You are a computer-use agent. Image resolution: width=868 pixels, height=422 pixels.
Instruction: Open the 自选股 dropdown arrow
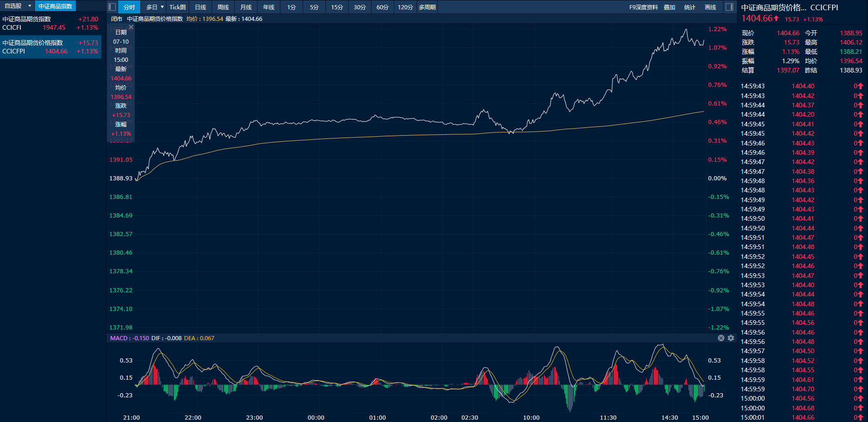pos(30,6)
